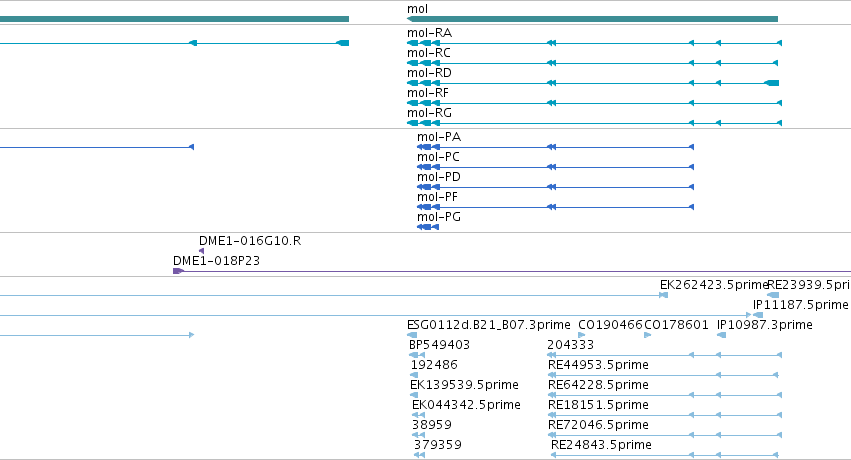Click the mol-RG transcript label

pyautogui.click(x=429, y=113)
